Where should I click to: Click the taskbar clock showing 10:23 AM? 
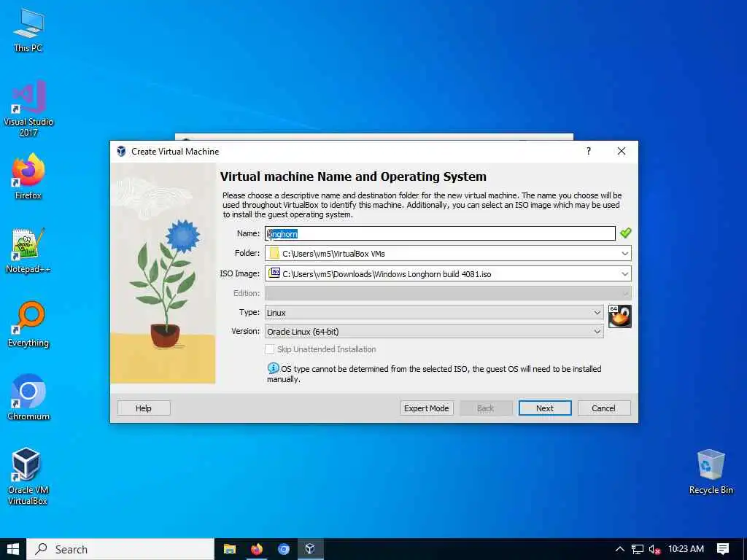pyautogui.click(x=686, y=549)
